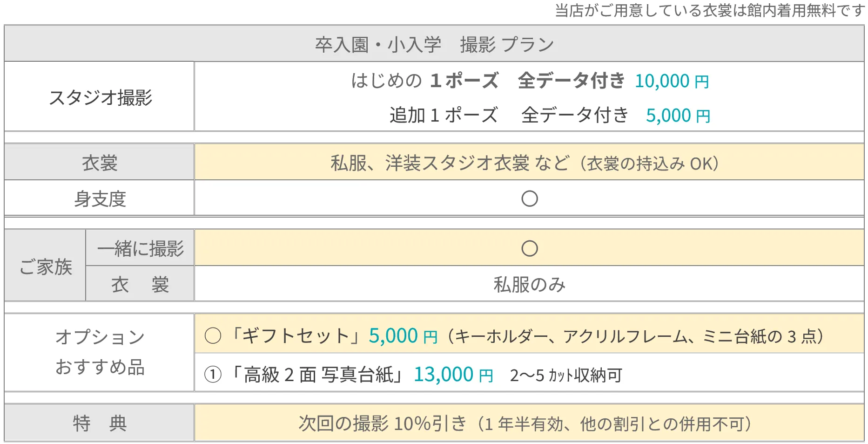Click the 次回の撮影10%引き benefit text
Image resolution: width=868 pixels, height=444 pixels.
point(525,423)
